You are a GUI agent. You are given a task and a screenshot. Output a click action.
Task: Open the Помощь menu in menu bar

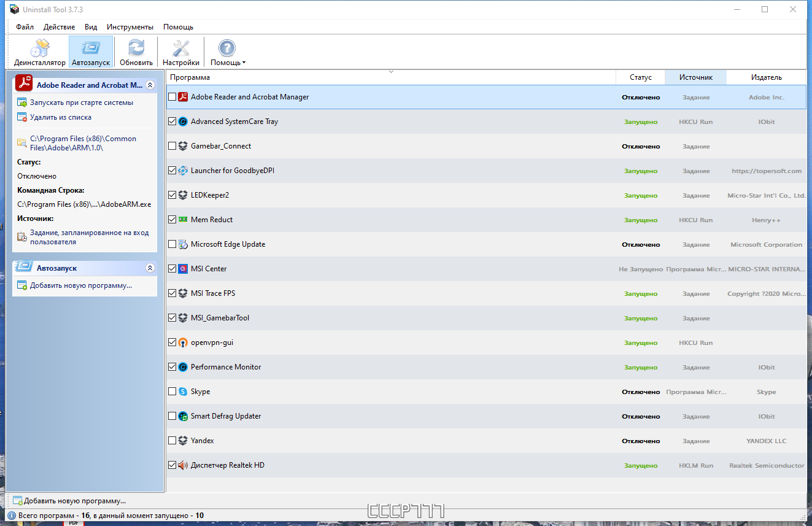(178, 27)
